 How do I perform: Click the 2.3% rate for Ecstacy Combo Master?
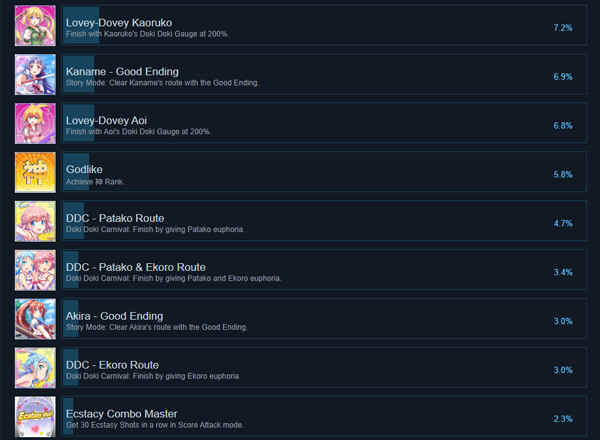coord(563,419)
